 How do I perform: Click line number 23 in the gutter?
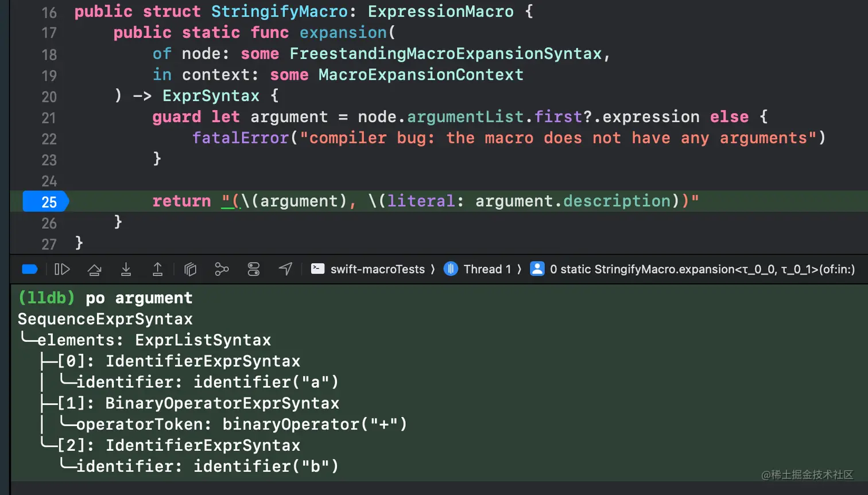click(x=49, y=160)
